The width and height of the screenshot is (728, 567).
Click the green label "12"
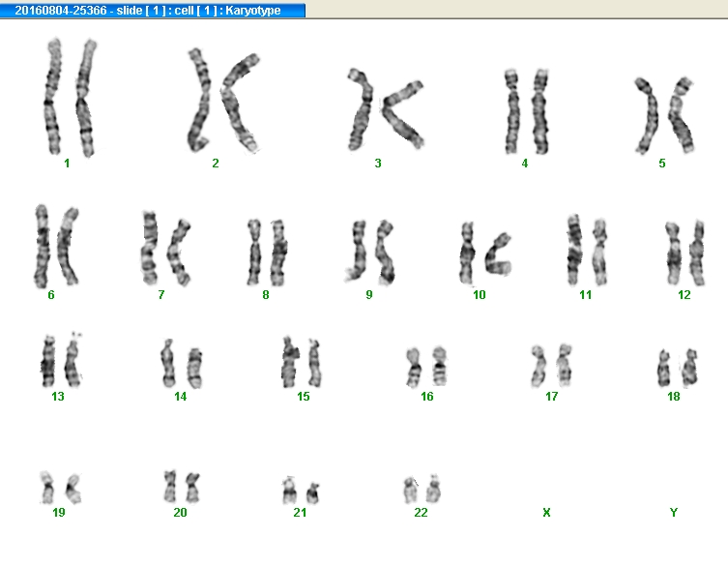[x=684, y=295]
